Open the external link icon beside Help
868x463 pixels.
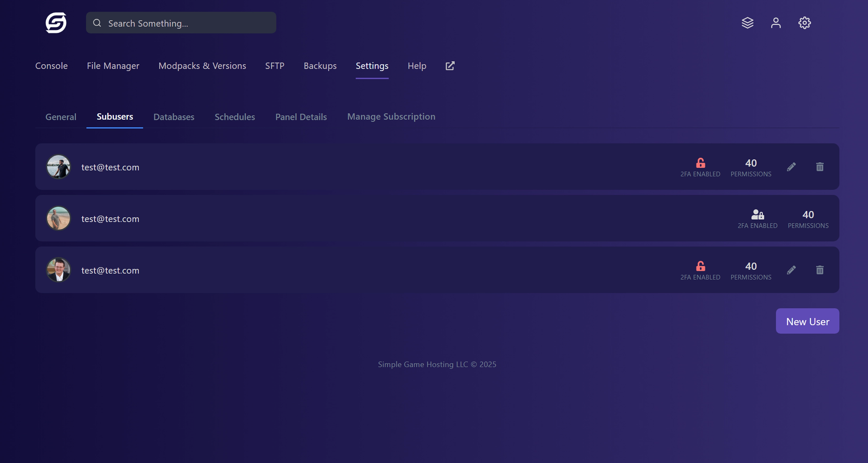tap(450, 66)
